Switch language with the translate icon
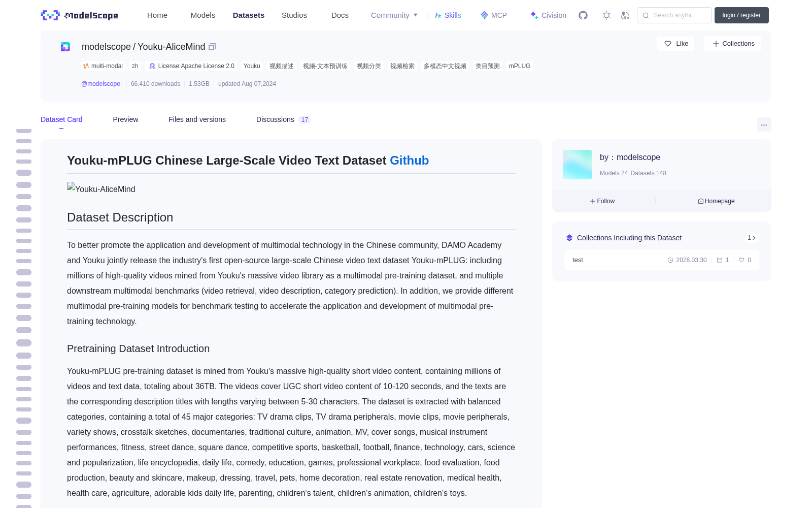Viewport: 812px width, 508px height. (x=625, y=15)
